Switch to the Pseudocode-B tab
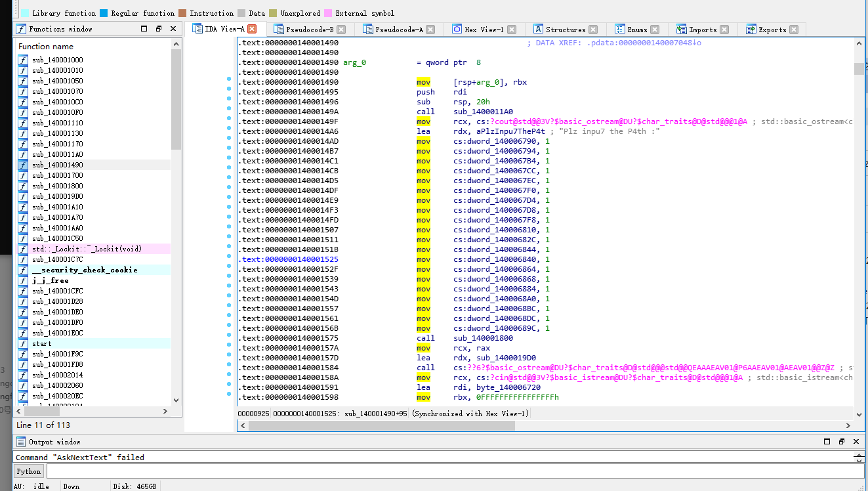 pyautogui.click(x=309, y=30)
